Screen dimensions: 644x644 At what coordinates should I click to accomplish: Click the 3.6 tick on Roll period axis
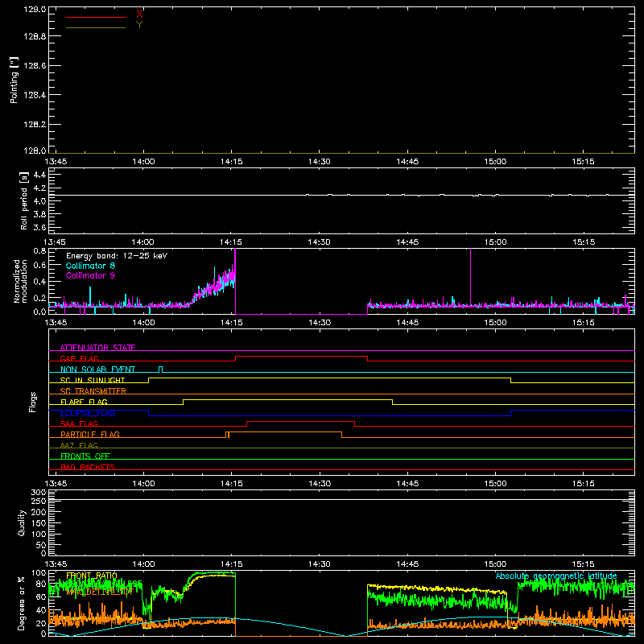[39, 227]
